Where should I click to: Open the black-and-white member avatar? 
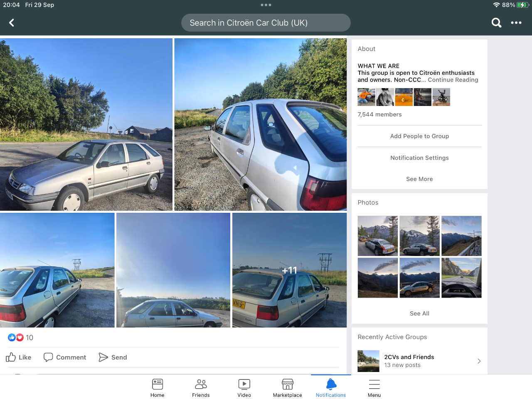click(385, 97)
